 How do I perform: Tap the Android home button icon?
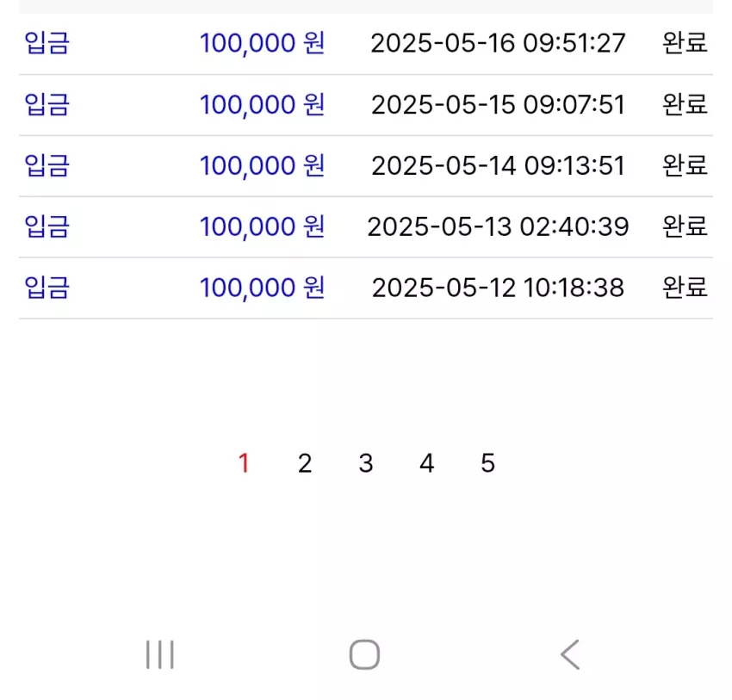click(x=364, y=654)
